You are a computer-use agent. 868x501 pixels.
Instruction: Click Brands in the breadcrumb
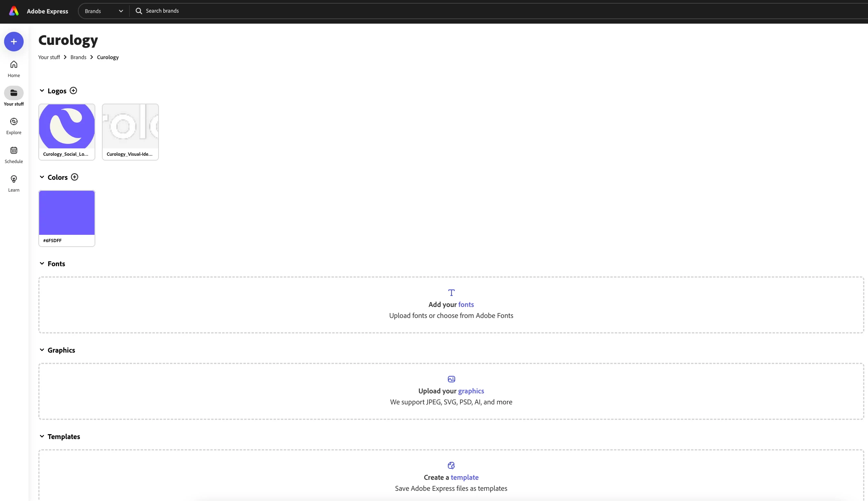[78, 57]
